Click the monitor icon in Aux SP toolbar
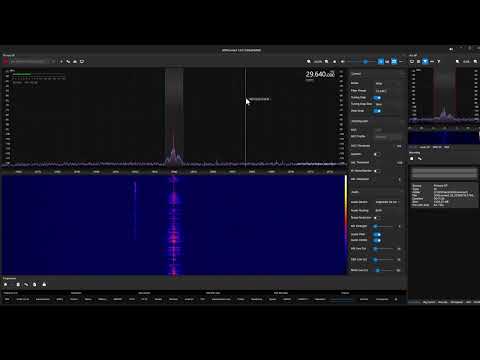 click(x=412, y=62)
